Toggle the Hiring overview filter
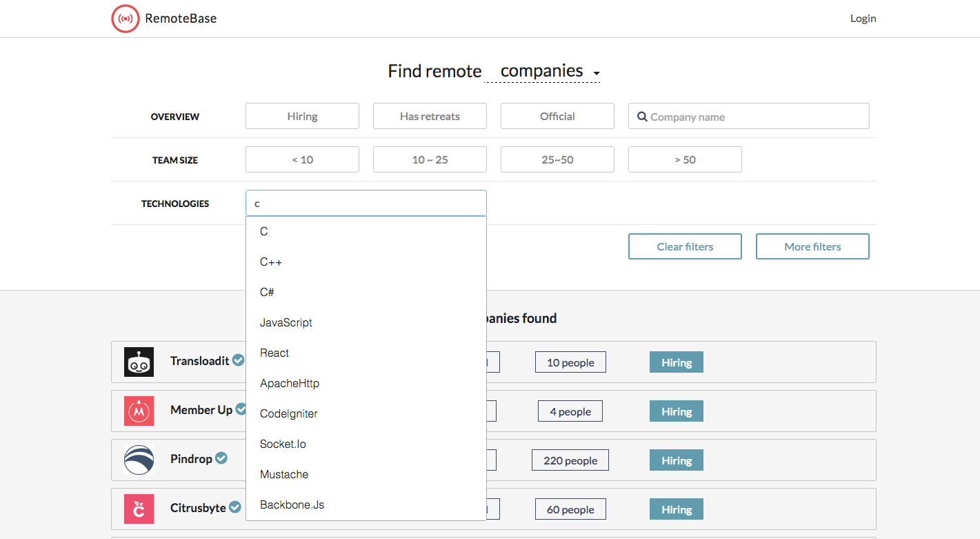This screenshot has width=980, height=539. tap(302, 116)
